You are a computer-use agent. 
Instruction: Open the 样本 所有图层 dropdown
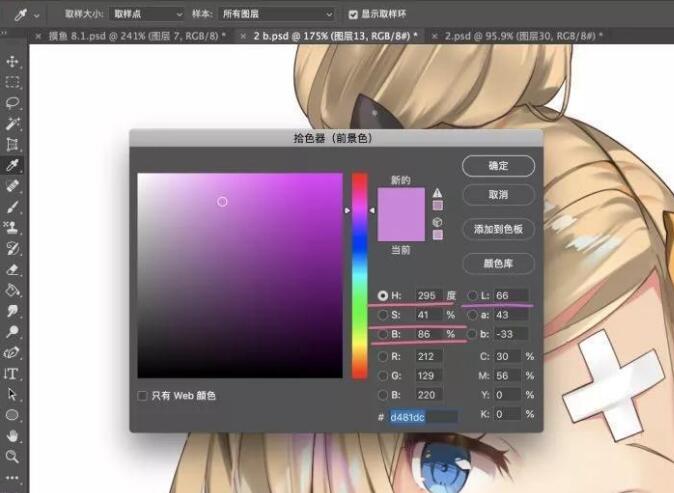coord(276,14)
